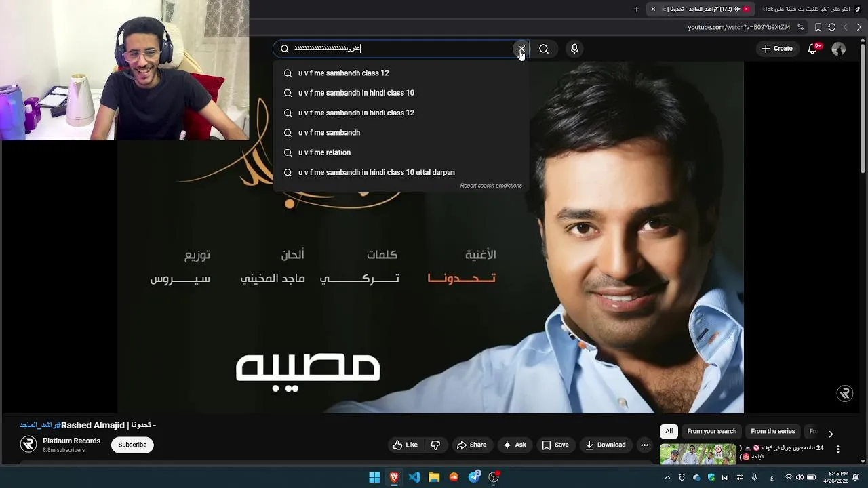Show more filter chips with right arrow
The image size is (868, 488).
pyautogui.click(x=831, y=434)
